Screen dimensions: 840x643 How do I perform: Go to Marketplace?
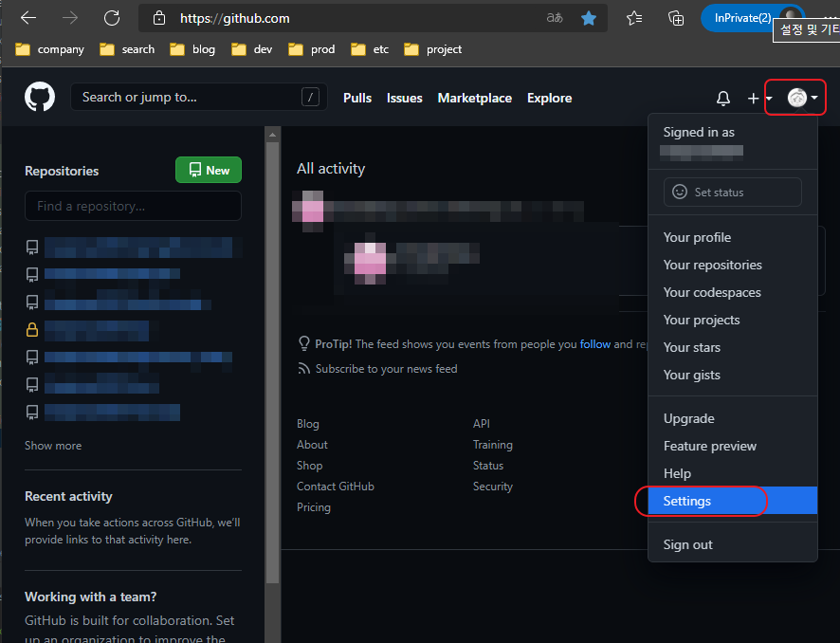click(x=475, y=98)
